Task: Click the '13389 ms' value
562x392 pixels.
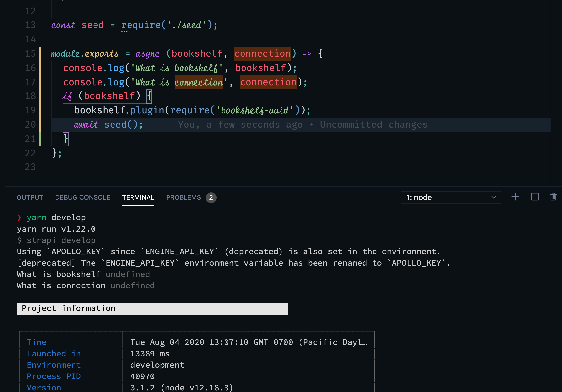Action: [150, 354]
